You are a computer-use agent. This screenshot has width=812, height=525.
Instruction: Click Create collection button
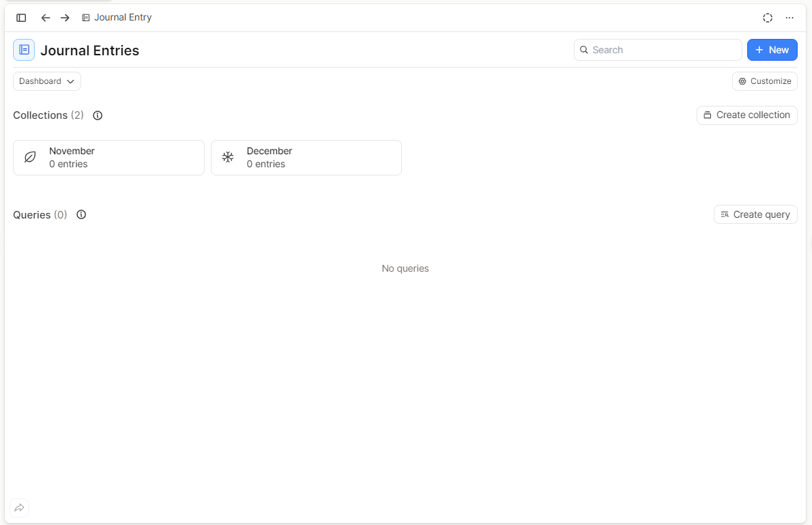746,115
